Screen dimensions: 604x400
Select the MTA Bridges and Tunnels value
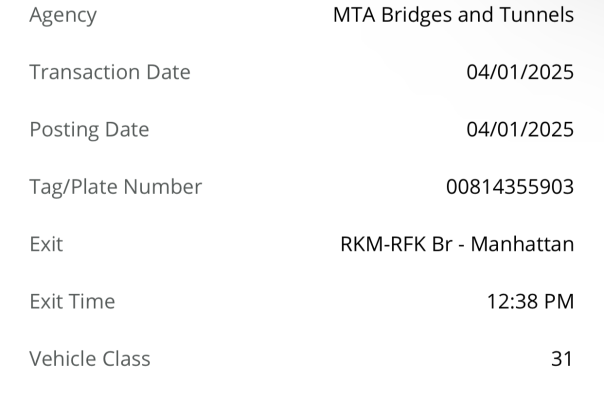(453, 15)
